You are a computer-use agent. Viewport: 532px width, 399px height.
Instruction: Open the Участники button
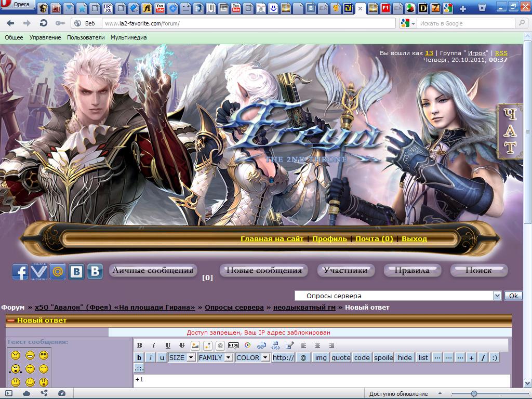[x=345, y=270]
